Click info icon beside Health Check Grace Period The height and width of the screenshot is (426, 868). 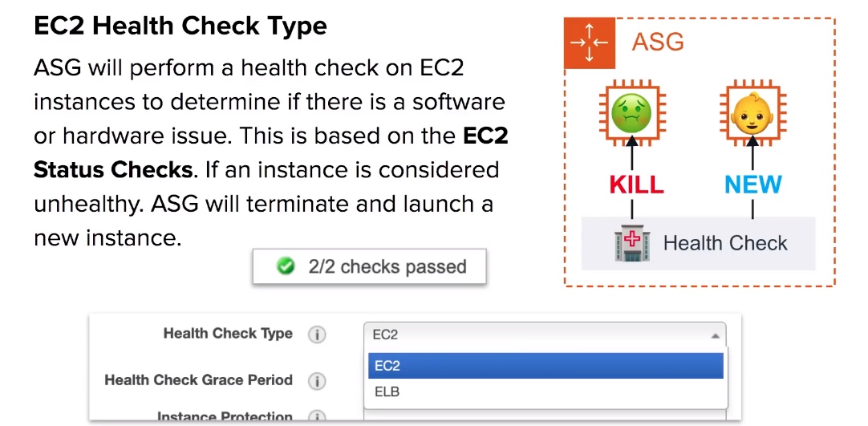[x=317, y=381]
